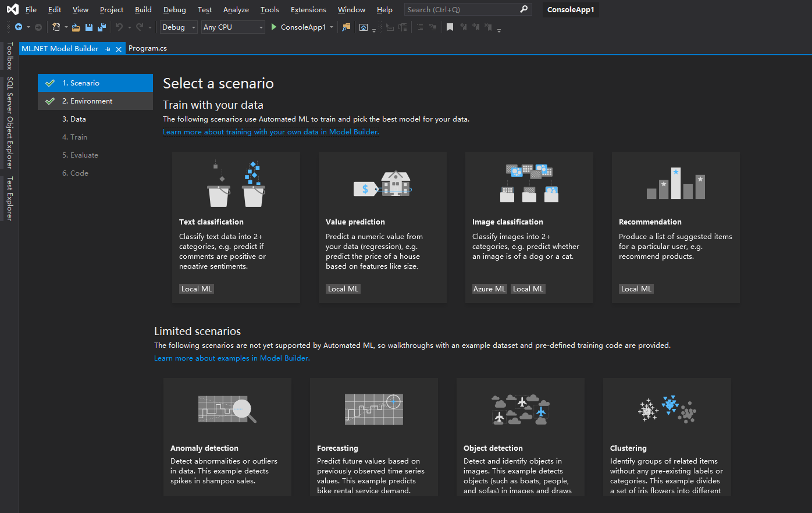Open Learn more about examples link
The width and height of the screenshot is (812, 513).
click(232, 358)
